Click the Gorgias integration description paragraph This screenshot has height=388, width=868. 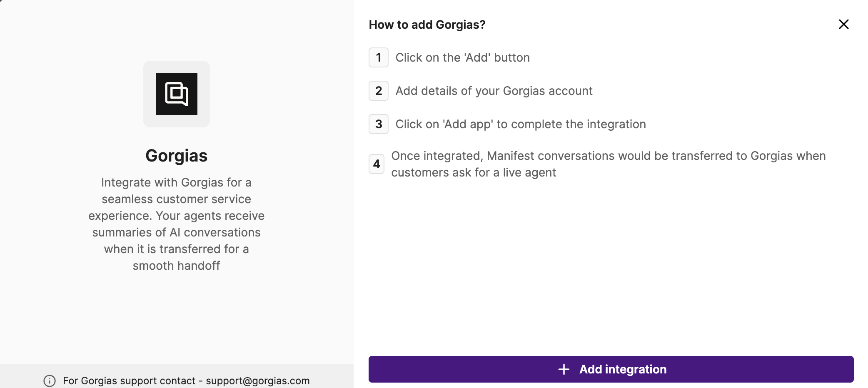pyautogui.click(x=176, y=224)
